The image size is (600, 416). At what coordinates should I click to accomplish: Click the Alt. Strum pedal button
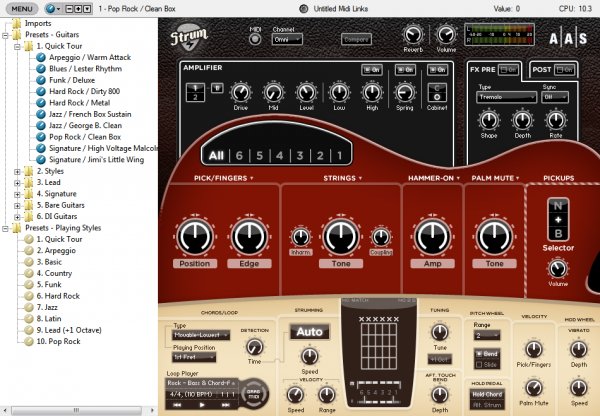tap(487, 405)
